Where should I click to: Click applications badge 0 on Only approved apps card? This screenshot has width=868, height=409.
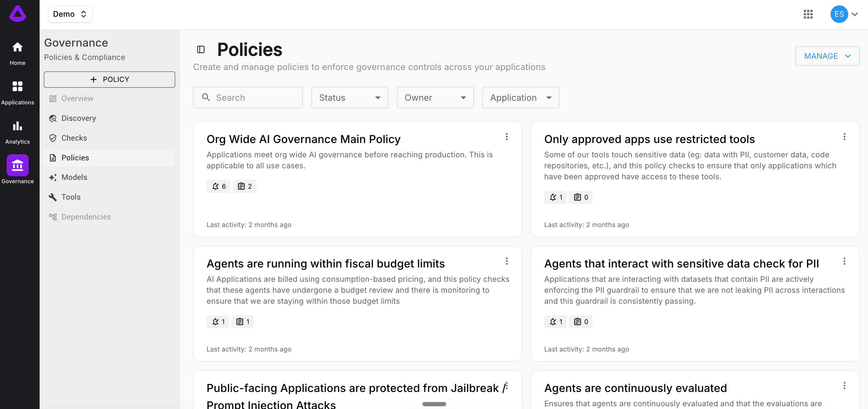click(581, 197)
